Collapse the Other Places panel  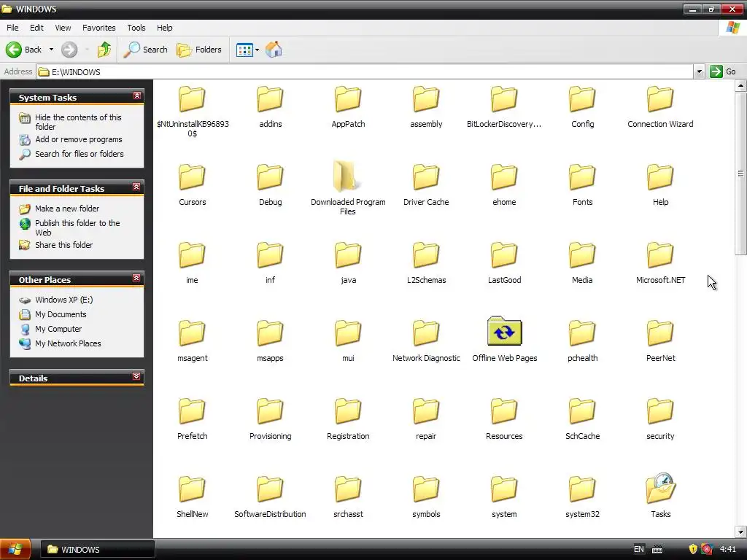pyautogui.click(x=136, y=278)
